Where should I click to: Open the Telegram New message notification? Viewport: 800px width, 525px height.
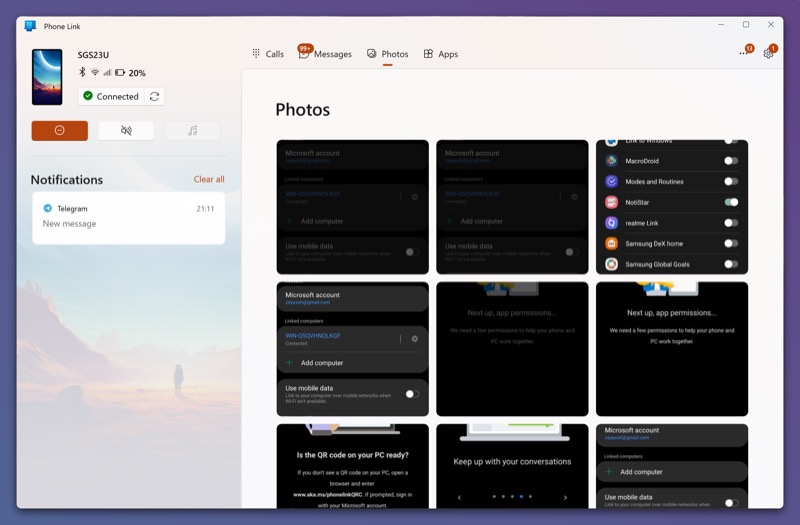tap(129, 218)
